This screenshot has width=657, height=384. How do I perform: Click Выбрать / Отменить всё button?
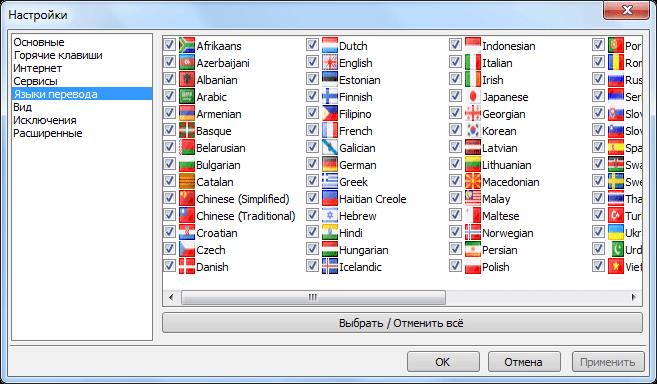(402, 323)
